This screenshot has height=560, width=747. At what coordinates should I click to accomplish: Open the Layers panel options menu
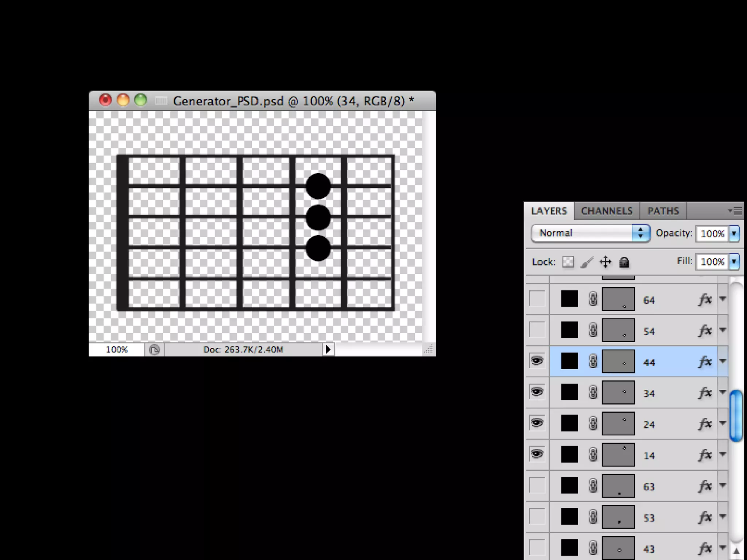[735, 211]
